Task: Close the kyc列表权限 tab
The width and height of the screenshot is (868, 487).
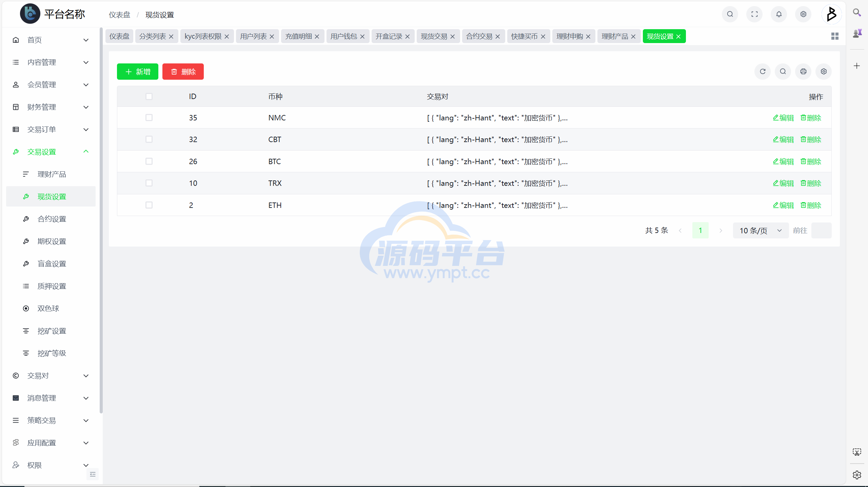Action: click(x=227, y=37)
